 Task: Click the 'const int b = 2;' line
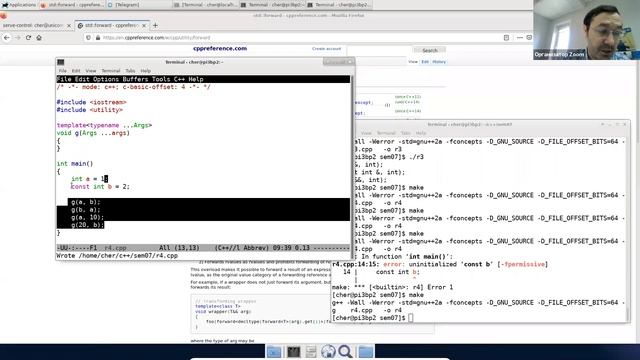(100, 187)
